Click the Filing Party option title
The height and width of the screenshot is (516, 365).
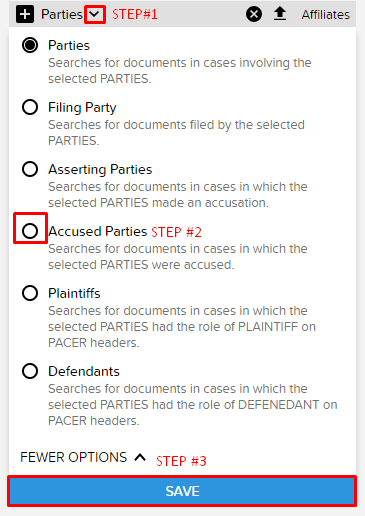click(82, 108)
